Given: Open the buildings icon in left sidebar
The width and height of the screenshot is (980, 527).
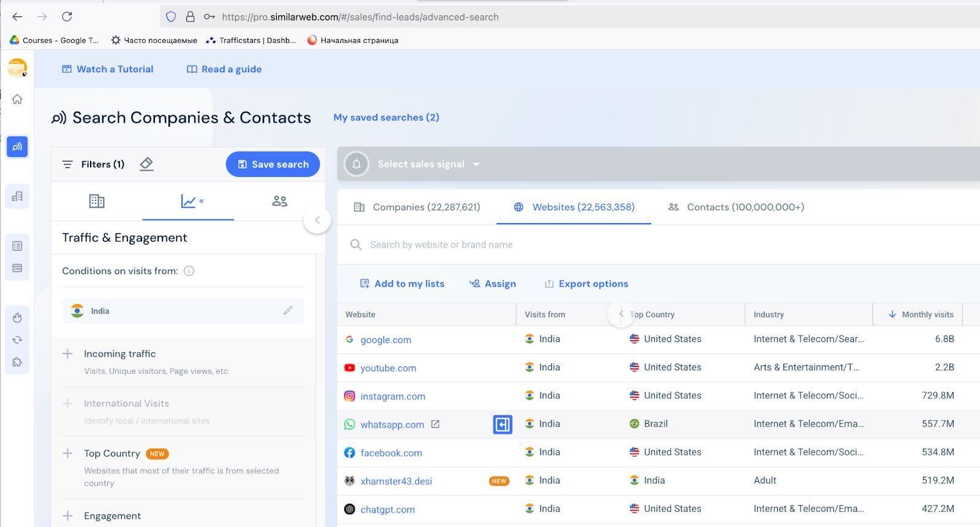Looking at the screenshot, I should coord(17,196).
